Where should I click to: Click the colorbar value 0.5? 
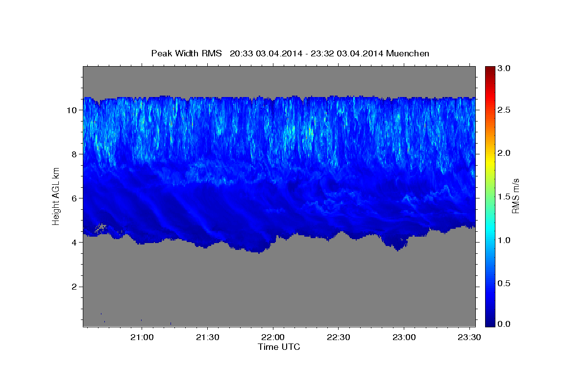(505, 283)
